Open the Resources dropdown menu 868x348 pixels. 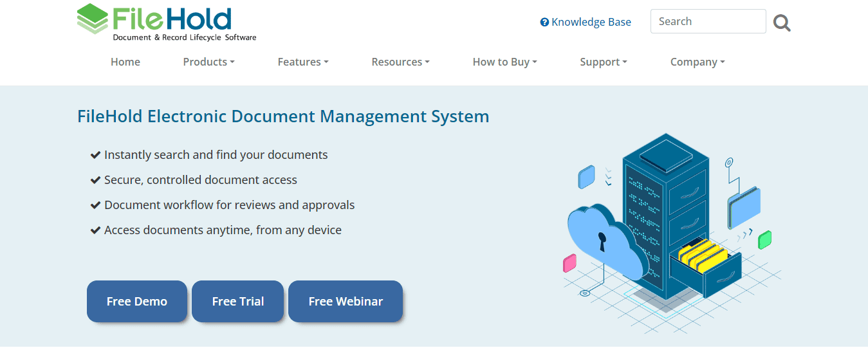coord(400,62)
